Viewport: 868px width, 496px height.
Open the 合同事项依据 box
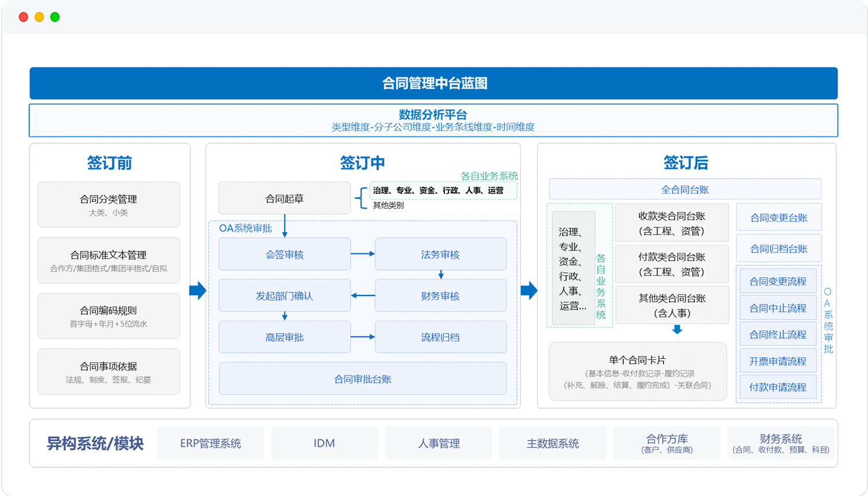coord(109,372)
